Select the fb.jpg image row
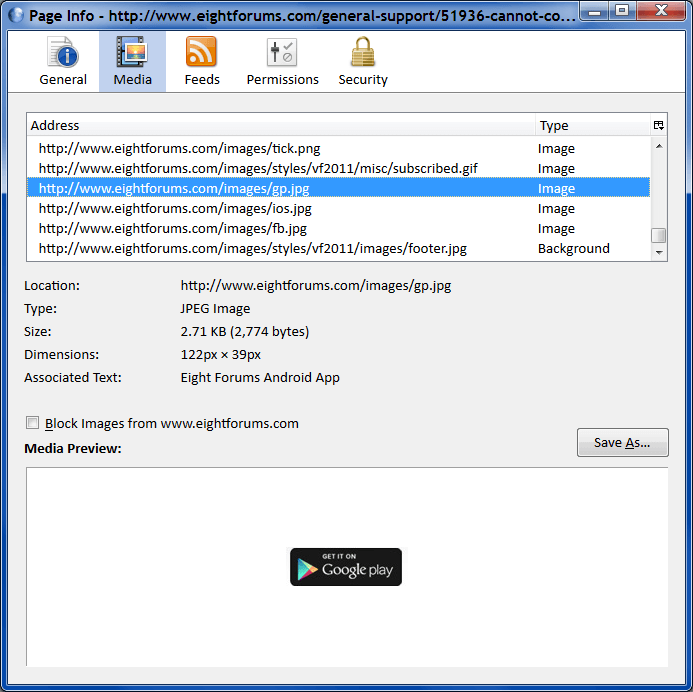 pos(339,228)
